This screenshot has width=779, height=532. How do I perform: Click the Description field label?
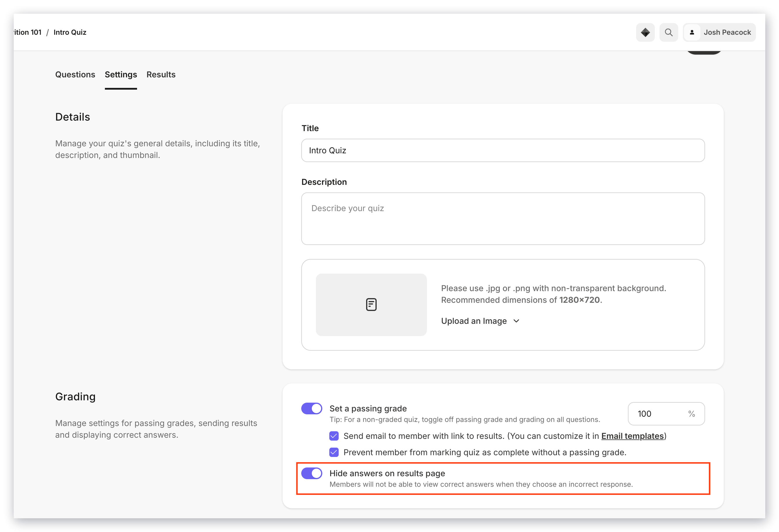tap(324, 182)
